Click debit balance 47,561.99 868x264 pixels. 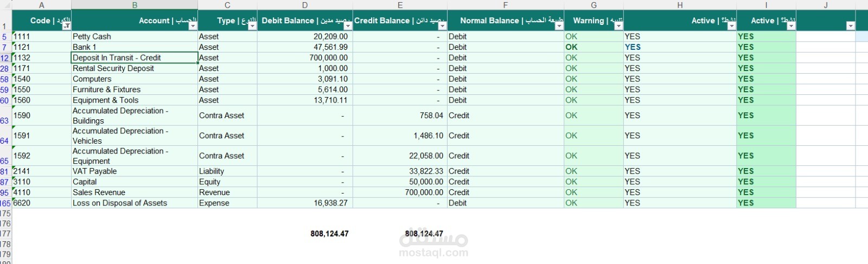tap(305, 47)
